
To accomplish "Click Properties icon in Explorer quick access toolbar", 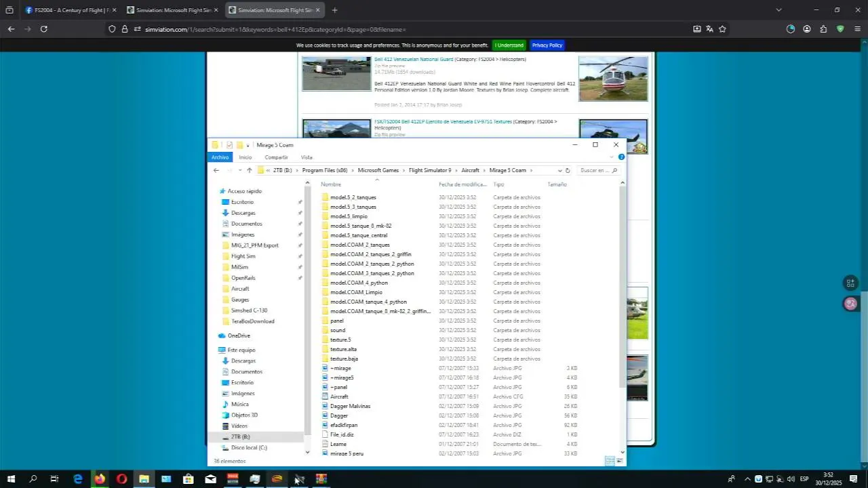I will pyautogui.click(x=230, y=145).
